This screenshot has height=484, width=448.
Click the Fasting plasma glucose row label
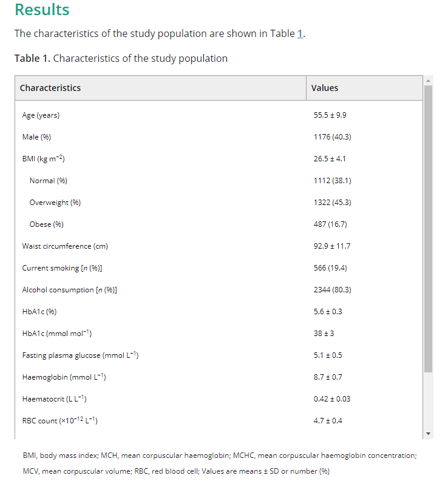(x=80, y=355)
